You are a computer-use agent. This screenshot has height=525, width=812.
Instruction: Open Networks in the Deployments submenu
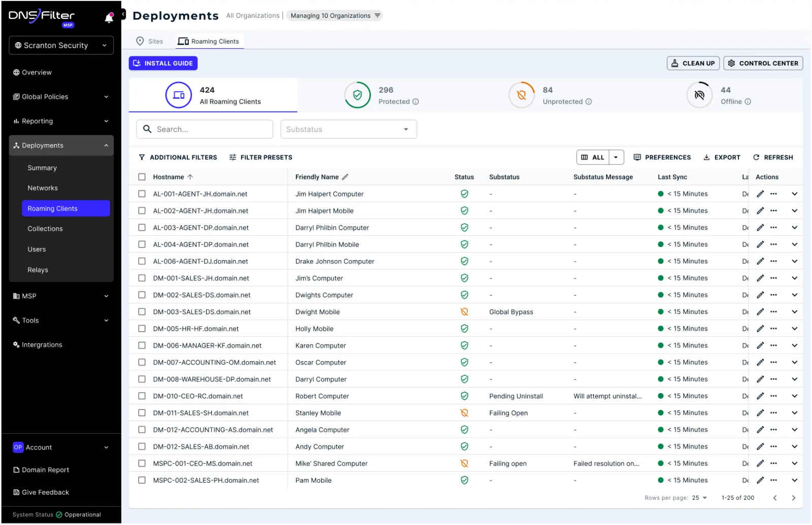[x=43, y=188]
